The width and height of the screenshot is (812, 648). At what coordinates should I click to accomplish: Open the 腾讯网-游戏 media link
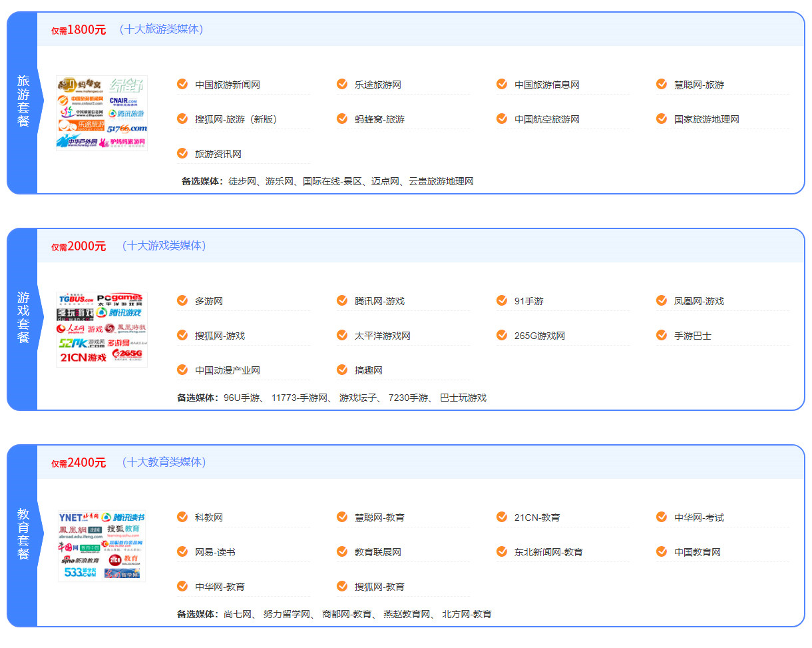(379, 301)
